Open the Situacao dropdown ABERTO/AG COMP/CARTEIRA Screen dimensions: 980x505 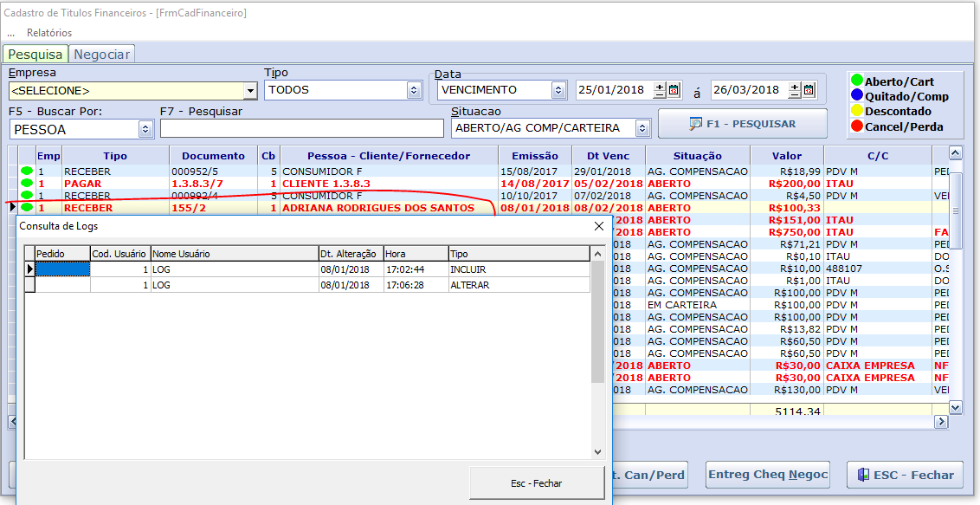642,128
